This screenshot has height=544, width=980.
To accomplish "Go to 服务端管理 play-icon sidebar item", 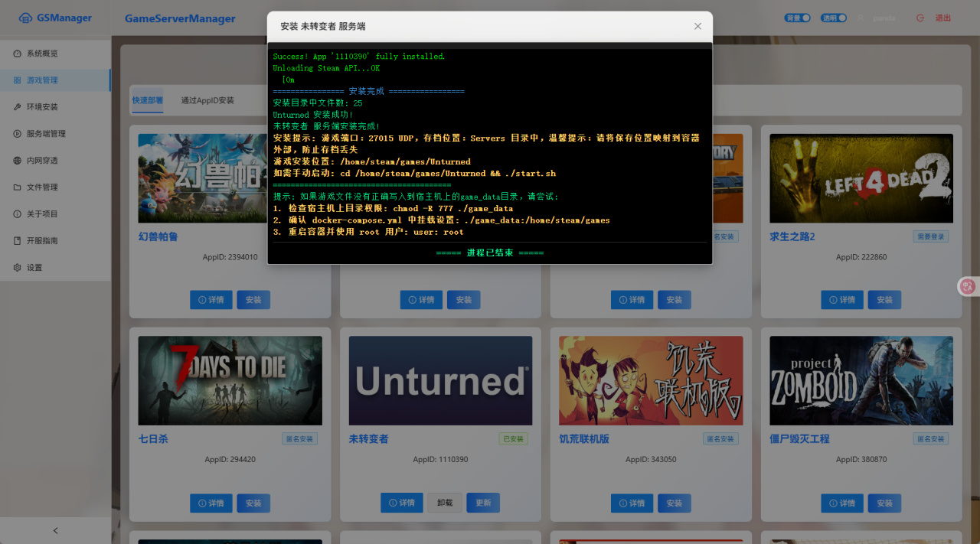I will [55, 134].
